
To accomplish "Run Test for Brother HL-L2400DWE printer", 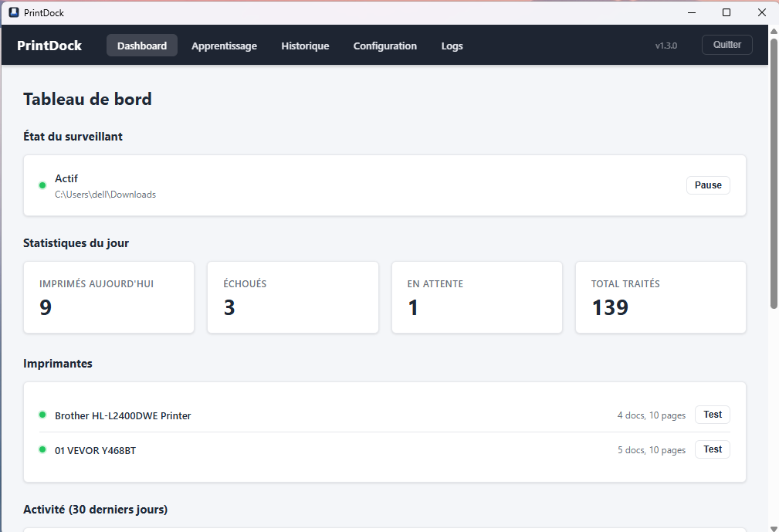I will pyautogui.click(x=712, y=415).
